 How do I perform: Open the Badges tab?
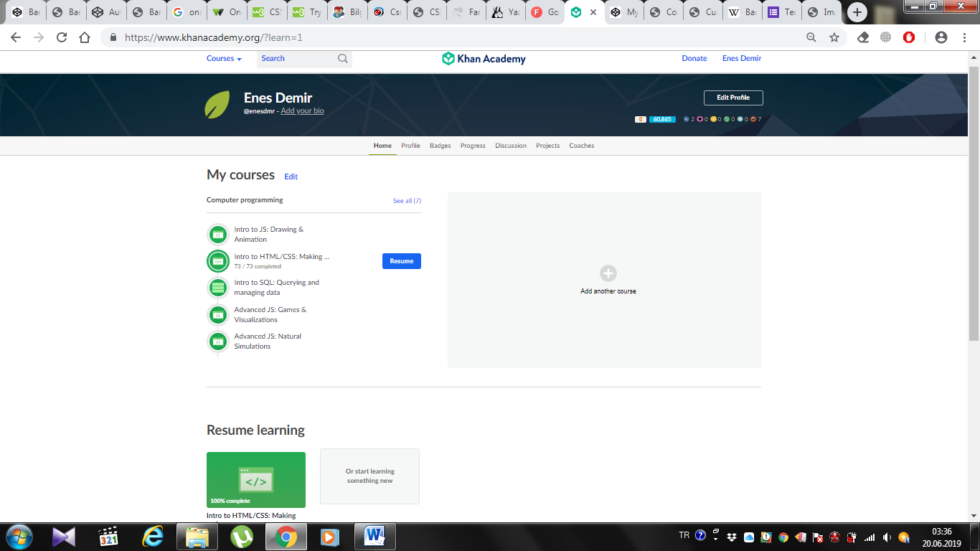(440, 146)
